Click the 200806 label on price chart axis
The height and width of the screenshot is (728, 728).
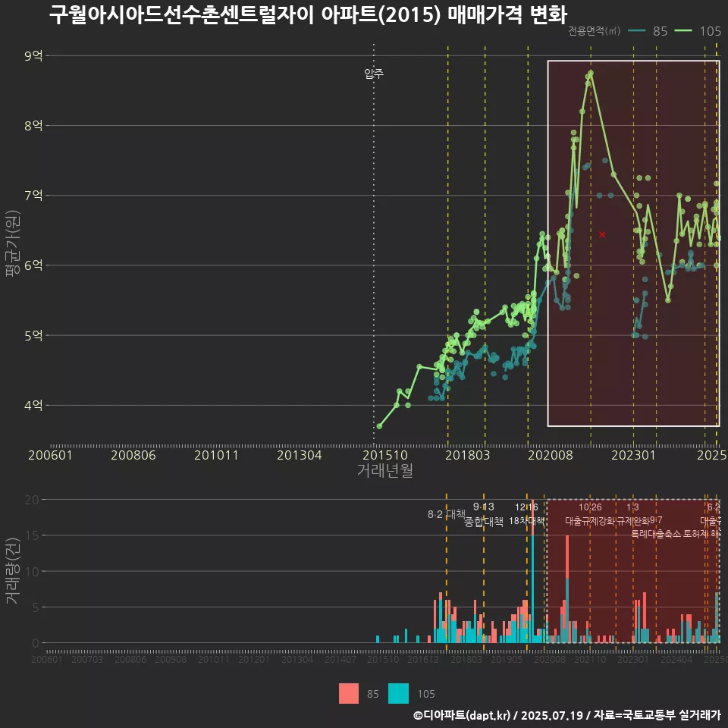tap(133, 455)
